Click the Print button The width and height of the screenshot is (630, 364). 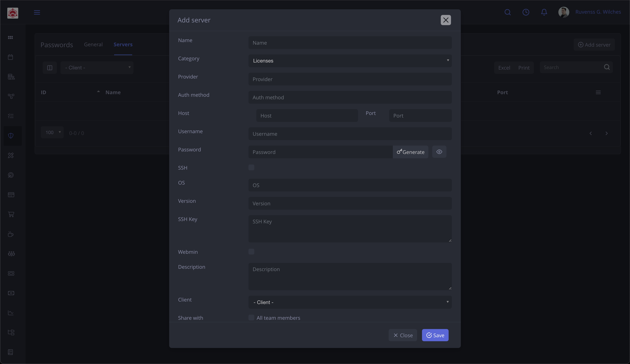[524, 68]
